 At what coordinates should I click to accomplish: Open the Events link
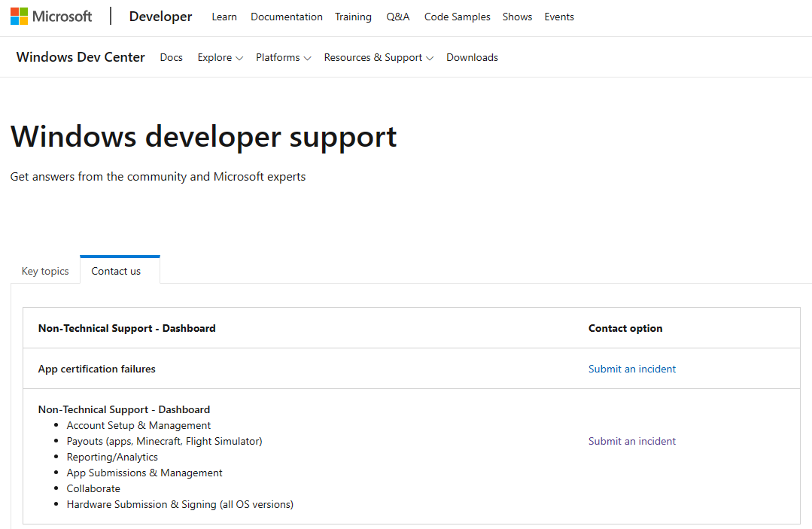coord(559,17)
